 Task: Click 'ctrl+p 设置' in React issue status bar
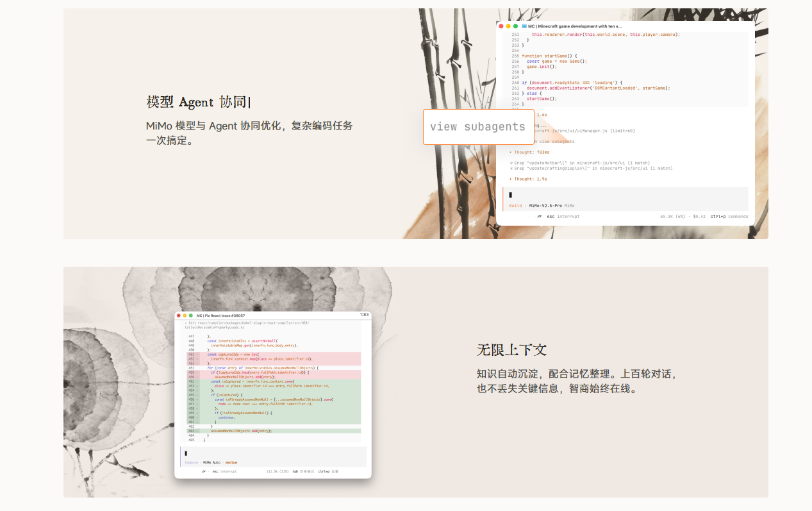click(x=328, y=471)
